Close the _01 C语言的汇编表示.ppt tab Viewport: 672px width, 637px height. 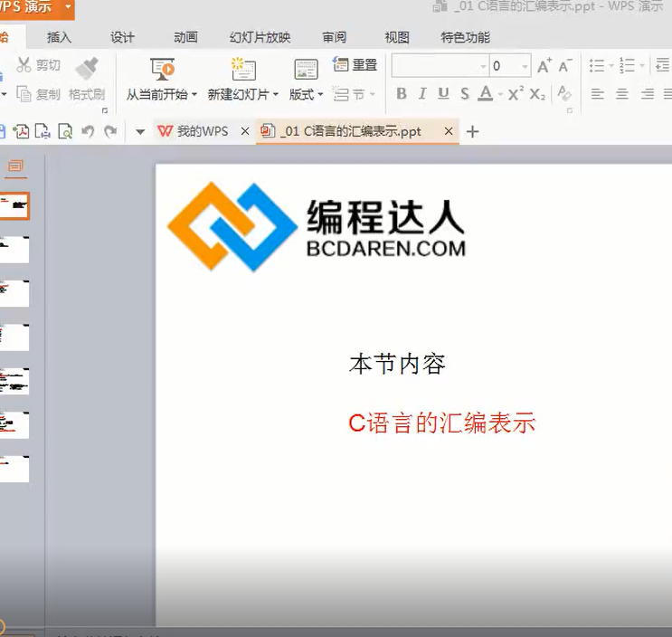(x=449, y=131)
